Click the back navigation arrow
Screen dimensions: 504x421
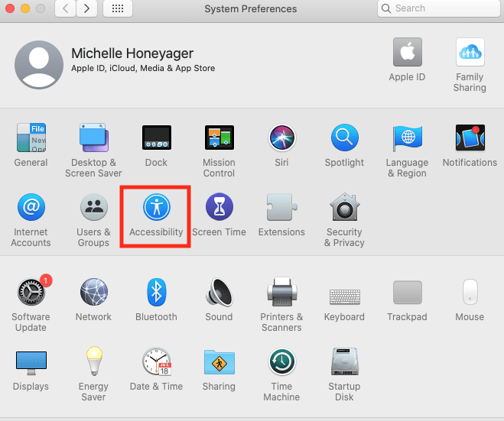[65, 8]
